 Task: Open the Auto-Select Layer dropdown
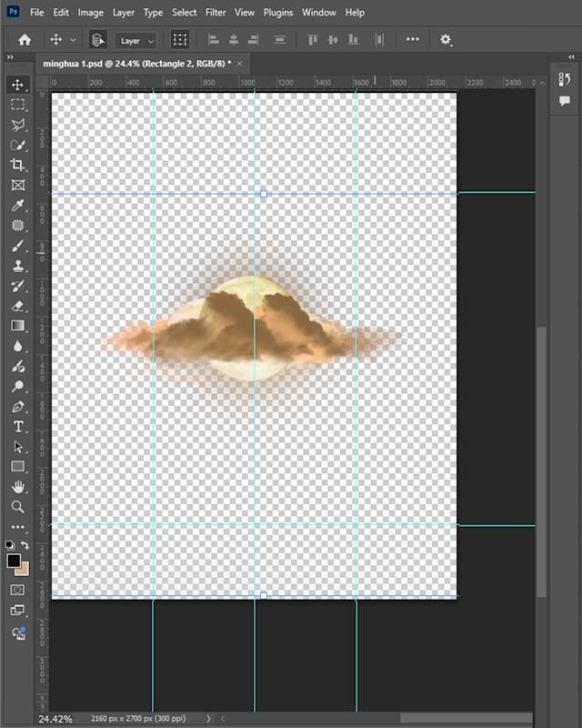coord(135,41)
